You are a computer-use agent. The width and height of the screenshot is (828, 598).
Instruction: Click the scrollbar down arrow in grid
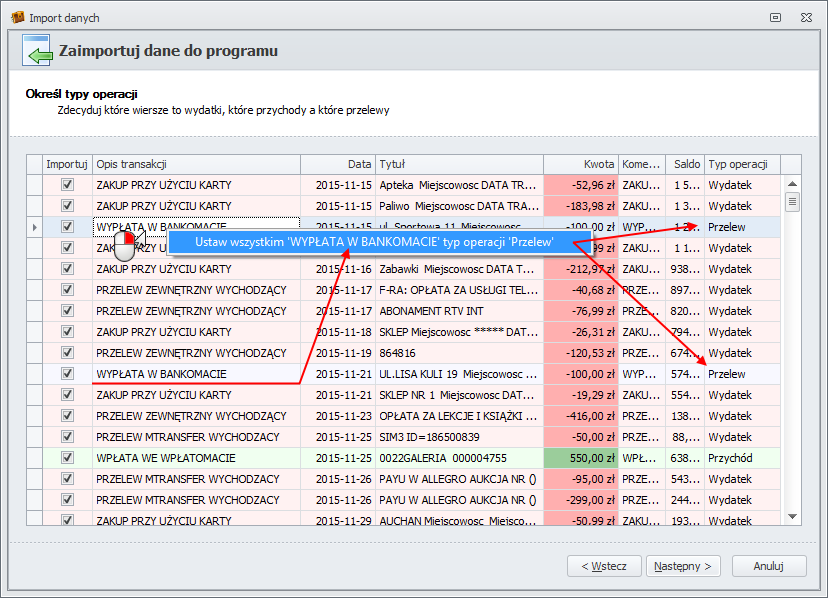793,517
